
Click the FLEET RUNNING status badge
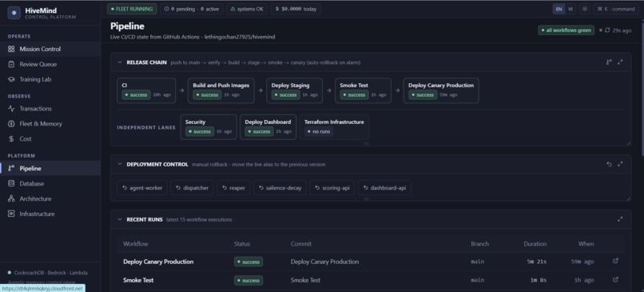click(132, 9)
